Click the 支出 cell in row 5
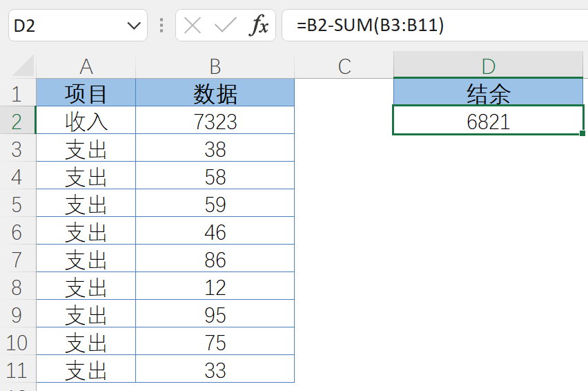588x391 pixels. point(86,203)
